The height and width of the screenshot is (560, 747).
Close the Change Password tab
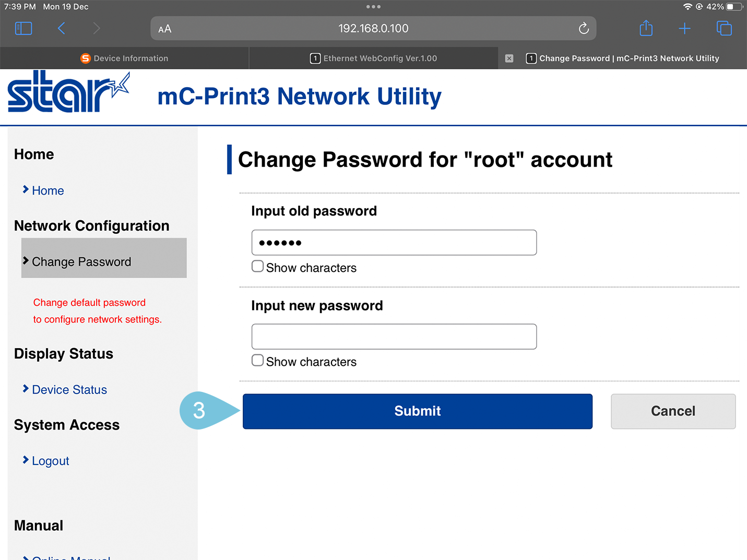(509, 58)
